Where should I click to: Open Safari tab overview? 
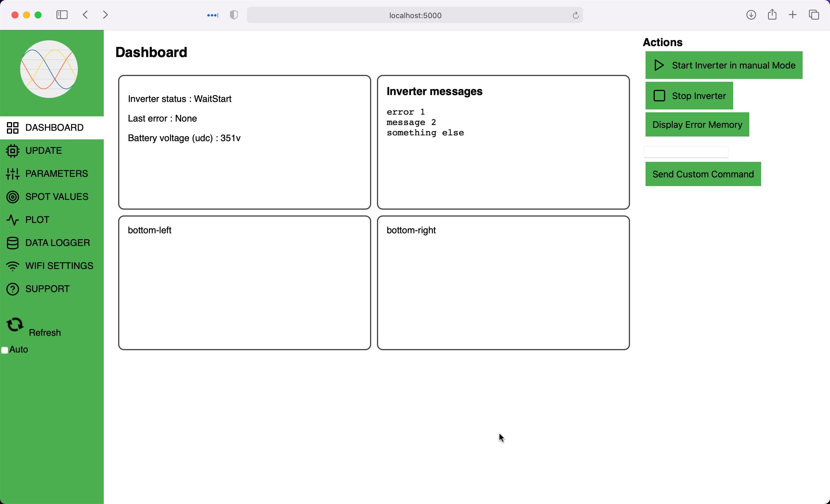(814, 15)
